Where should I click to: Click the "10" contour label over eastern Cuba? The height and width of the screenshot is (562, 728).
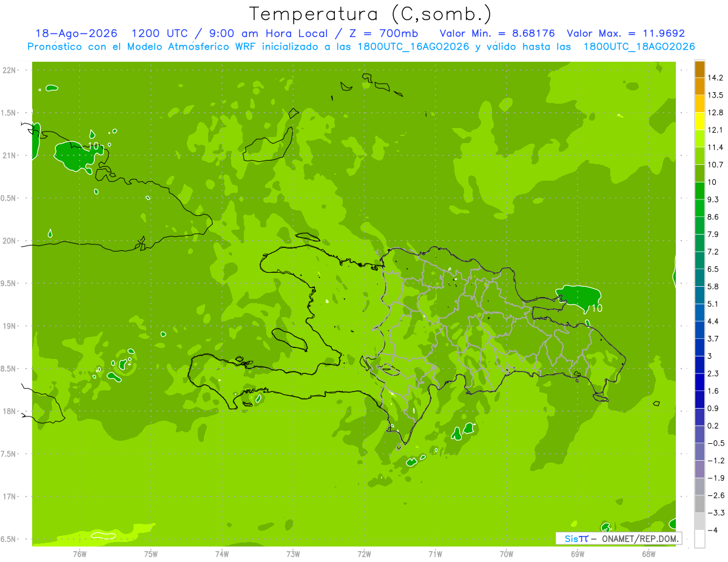pyautogui.click(x=94, y=147)
